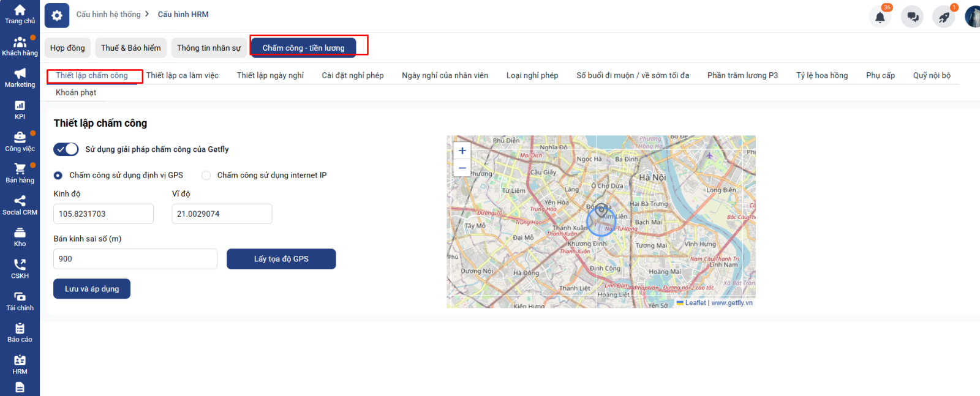Click the Cấu hình hệ thống breadcrumb
The height and width of the screenshot is (396, 980).
(x=108, y=14)
